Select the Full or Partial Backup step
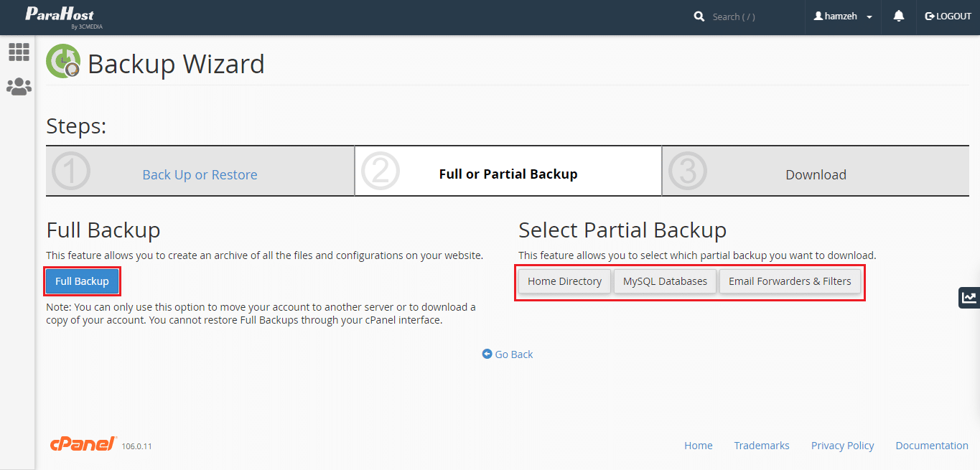980x470 pixels. pyautogui.click(x=508, y=174)
